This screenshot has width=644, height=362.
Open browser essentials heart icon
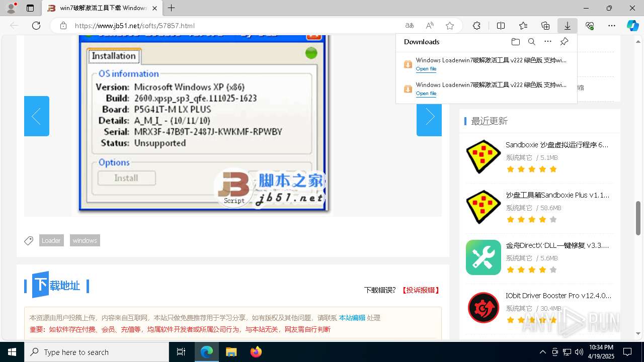[590, 26]
